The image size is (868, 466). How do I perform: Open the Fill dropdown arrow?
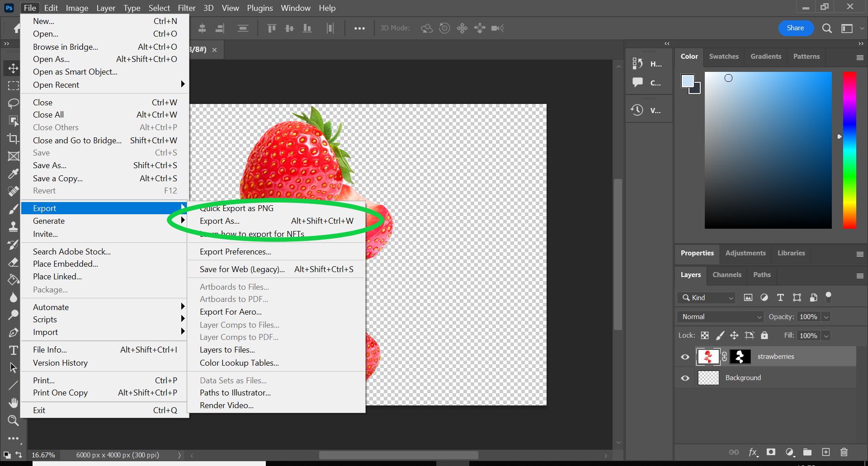(826, 336)
